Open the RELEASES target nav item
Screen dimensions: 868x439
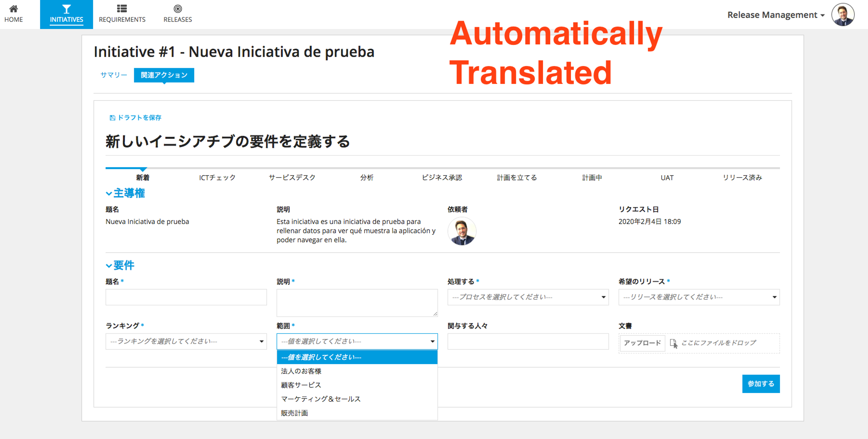(178, 14)
